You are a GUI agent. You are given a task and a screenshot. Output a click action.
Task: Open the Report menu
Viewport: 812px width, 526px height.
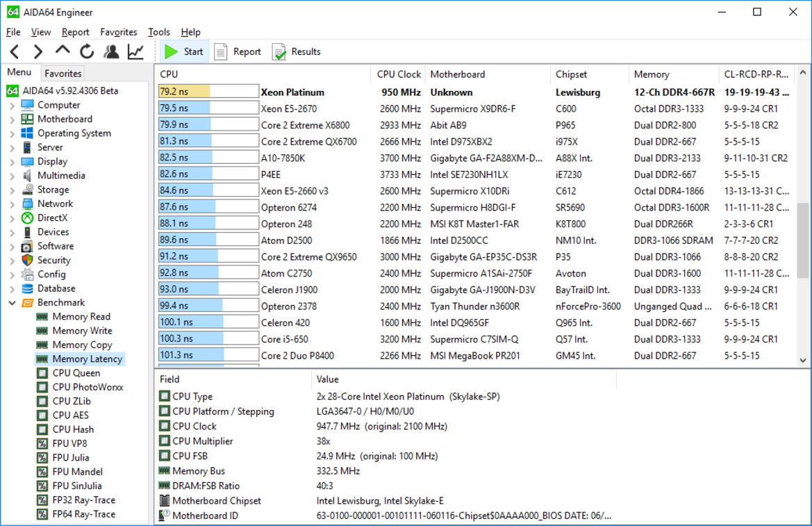(75, 32)
